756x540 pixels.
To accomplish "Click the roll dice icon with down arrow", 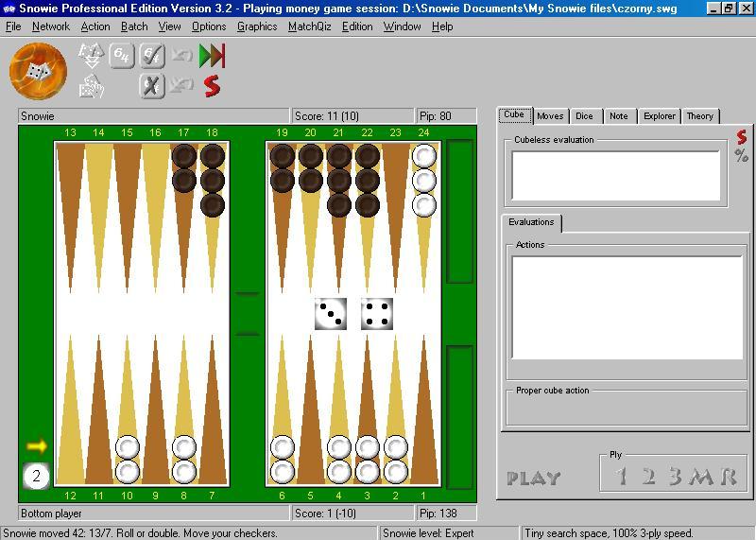I will 91,57.
